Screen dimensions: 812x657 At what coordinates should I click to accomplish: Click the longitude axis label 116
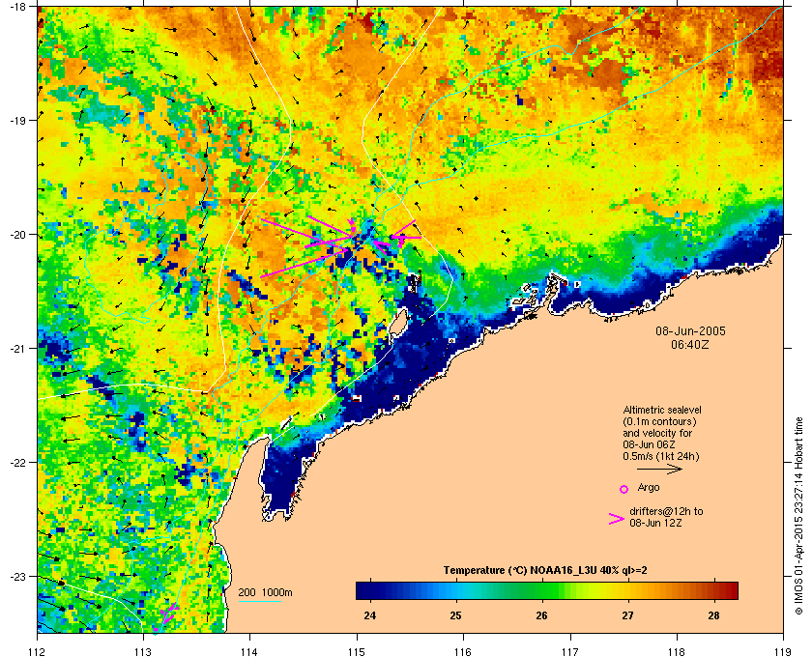click(x=463, y=652)
